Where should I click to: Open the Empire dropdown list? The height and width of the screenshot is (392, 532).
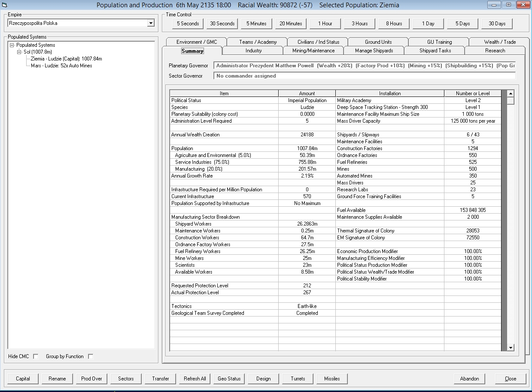151,23
